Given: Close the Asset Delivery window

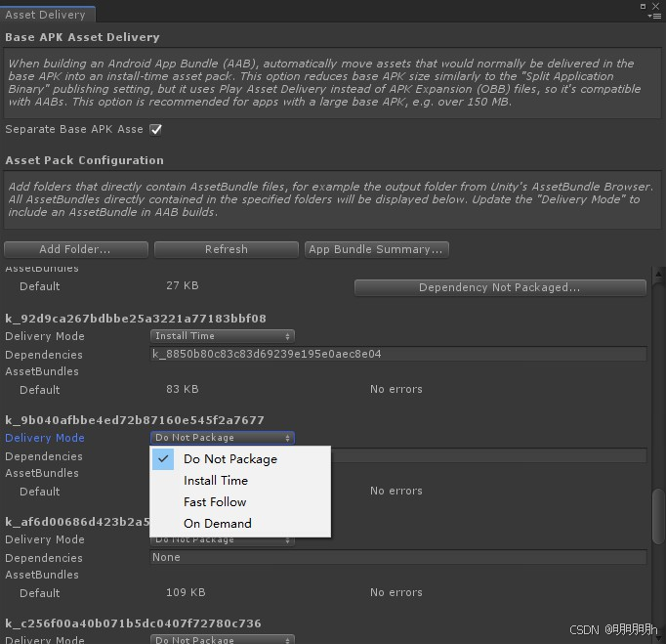Looking at the screenshot, I should click(656, 6).
